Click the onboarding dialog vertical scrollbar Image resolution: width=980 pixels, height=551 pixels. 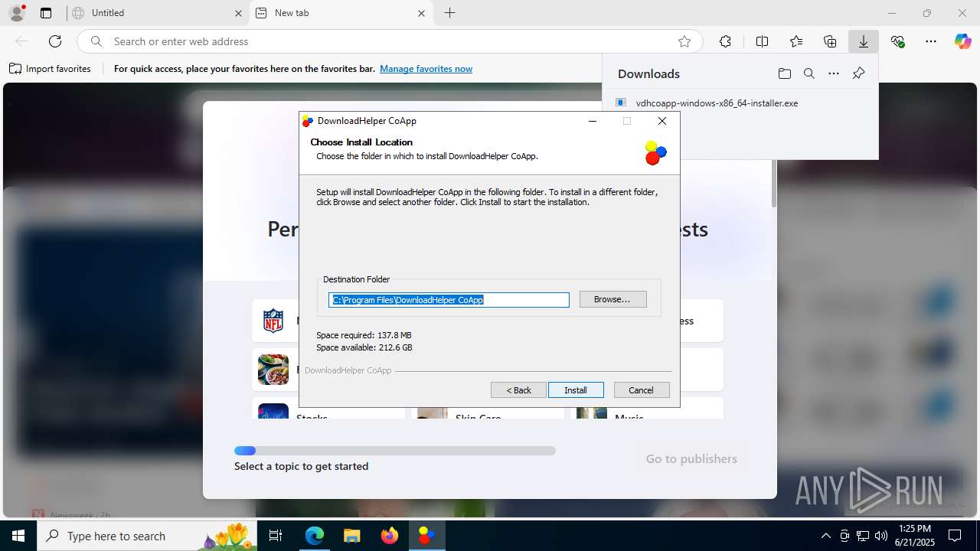[773, 184]
